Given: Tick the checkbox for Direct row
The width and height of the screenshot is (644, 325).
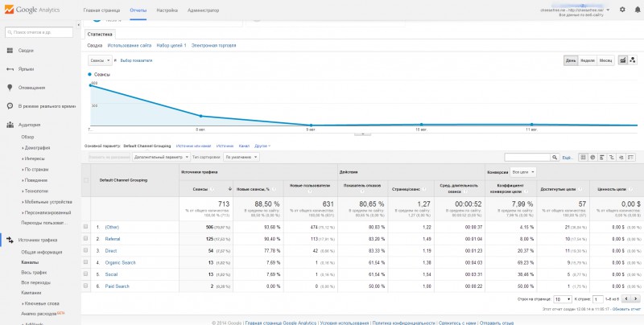Looking at the screenshot, I should point(85,250).
